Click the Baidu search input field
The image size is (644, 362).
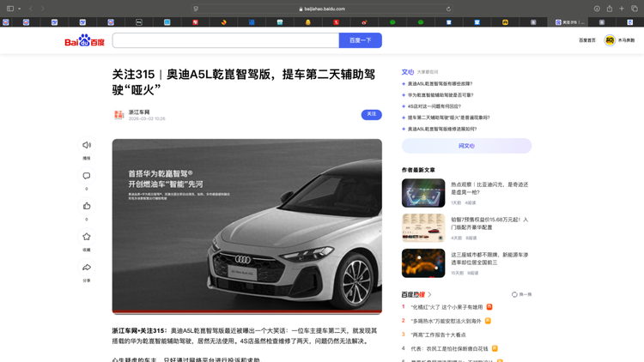tap(225, 40)
